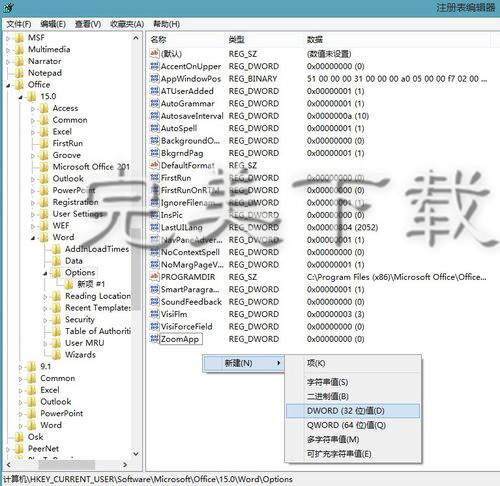Choose DWORD (32 位)值(D) from submenu
Viewport: 500px width, 486px height.
click(353, 411)
